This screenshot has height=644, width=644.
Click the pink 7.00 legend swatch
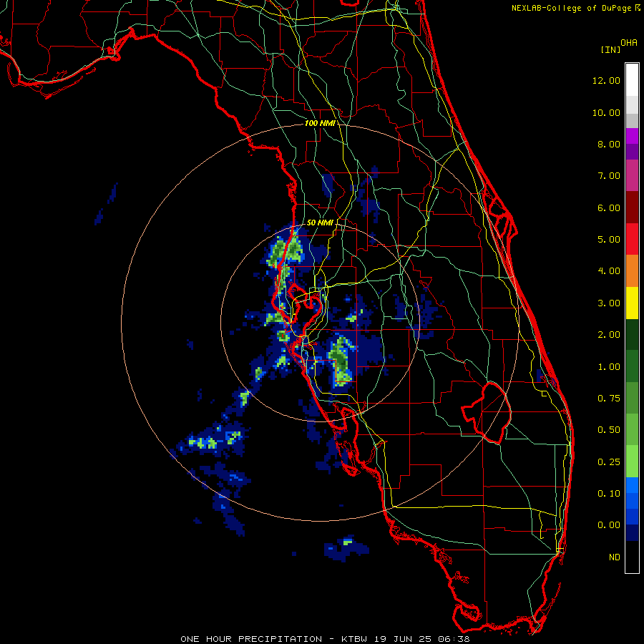coord(632,175)
